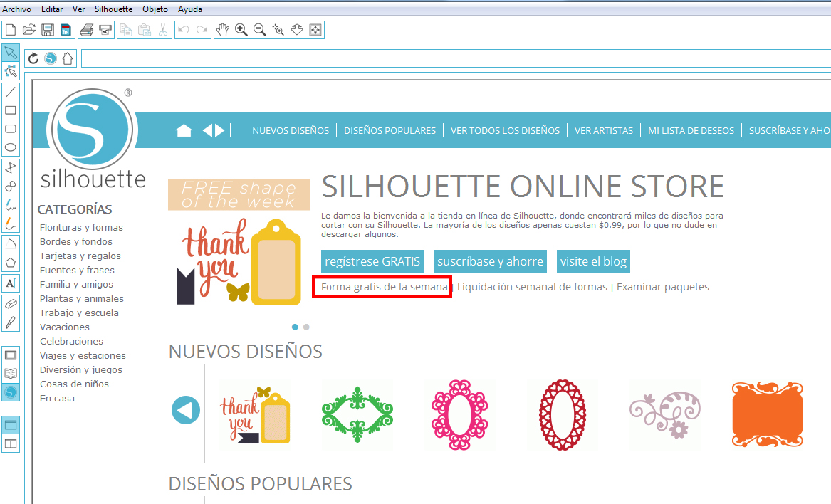
Task: Go back with the left white arrow
Action: coord(207,130)
